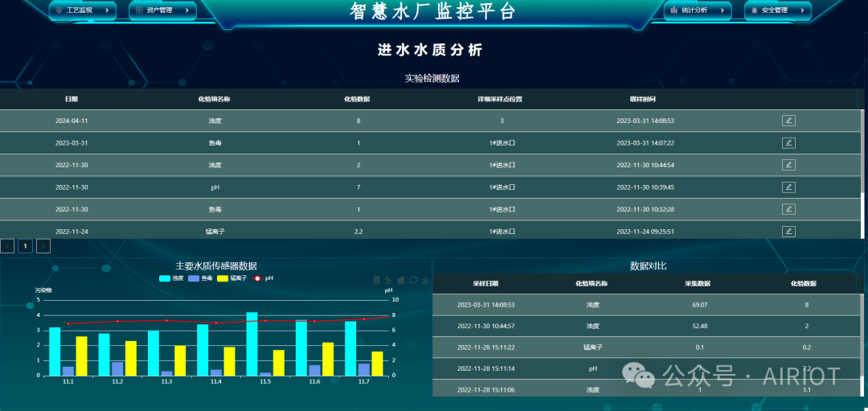Click the 采集数据 column header

click(x=698, y=284)
